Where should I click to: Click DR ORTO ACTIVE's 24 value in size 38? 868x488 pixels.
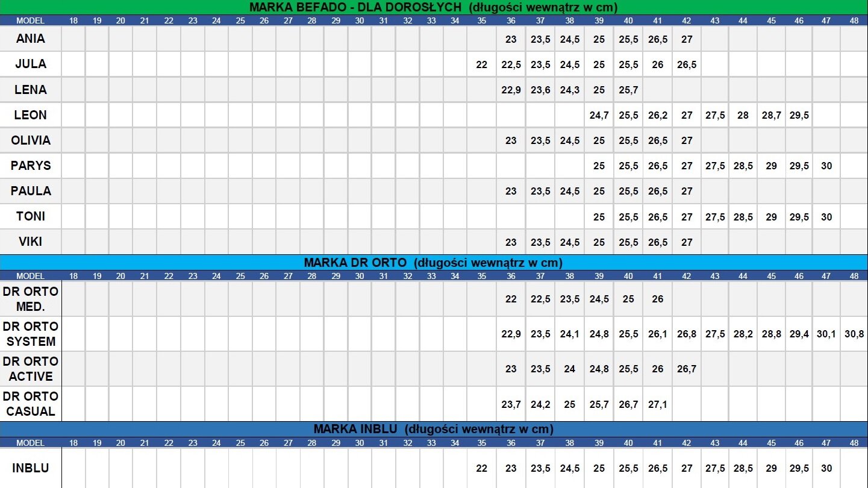pyautogui.click(x=570, y=369)
